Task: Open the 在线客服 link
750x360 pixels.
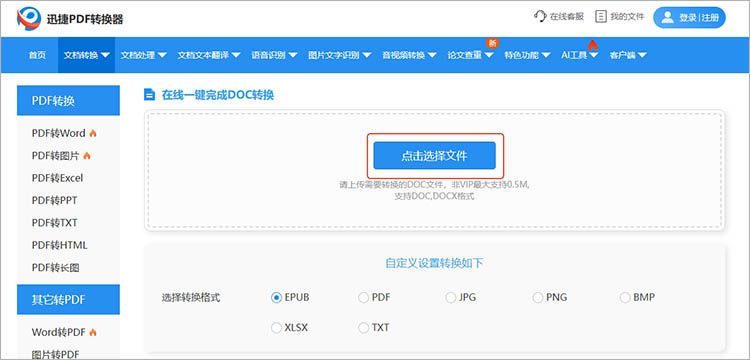Action: [x=567, y=17]
